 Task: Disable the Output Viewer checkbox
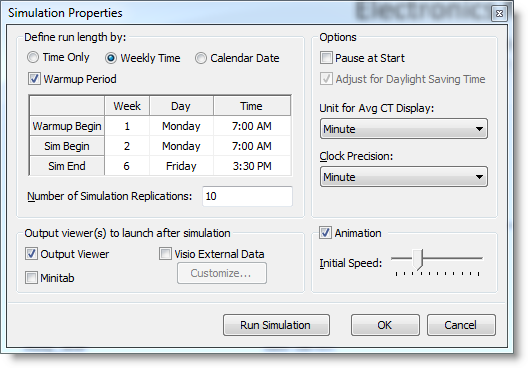point(31,254)
